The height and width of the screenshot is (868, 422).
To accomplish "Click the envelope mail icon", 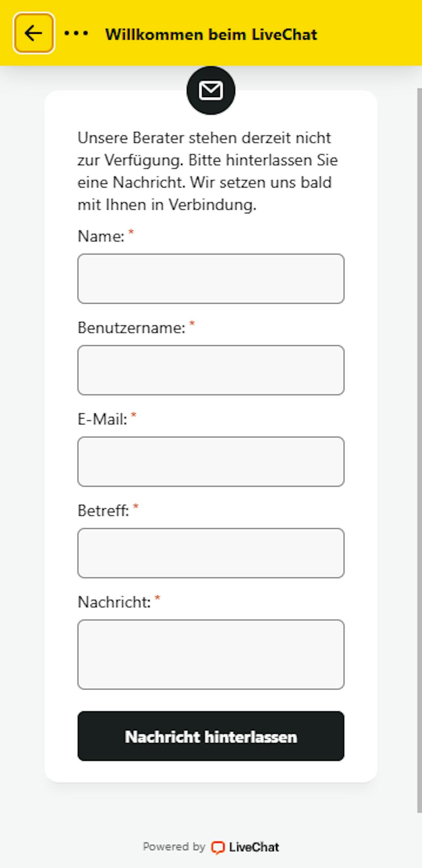I will point(211,90).
